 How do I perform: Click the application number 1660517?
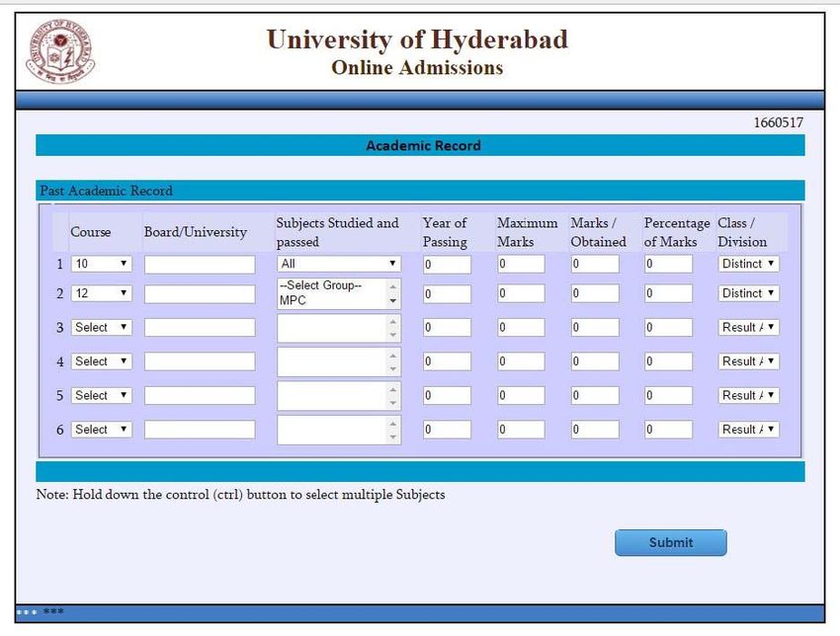coord(779,122)
